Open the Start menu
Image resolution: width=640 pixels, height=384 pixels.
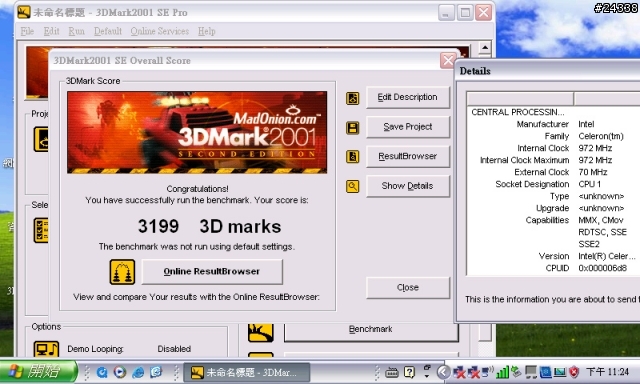38,372
